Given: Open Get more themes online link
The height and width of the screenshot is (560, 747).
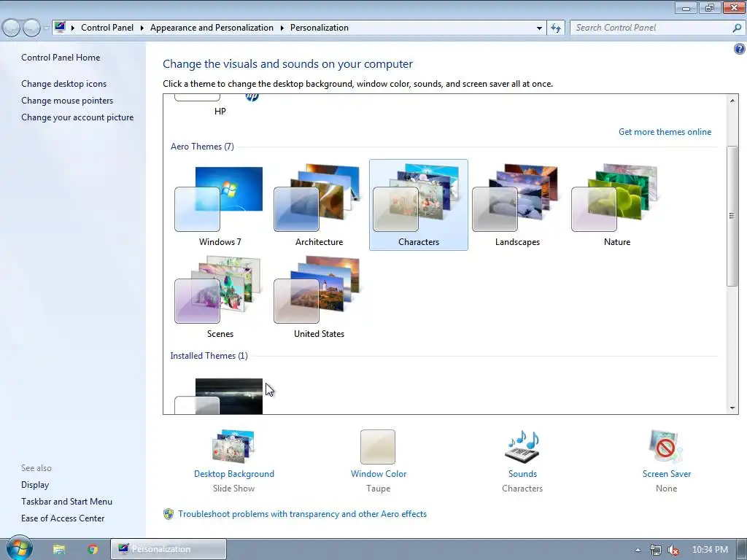Looking at the screenshot, I should click(x=665, y=132).
